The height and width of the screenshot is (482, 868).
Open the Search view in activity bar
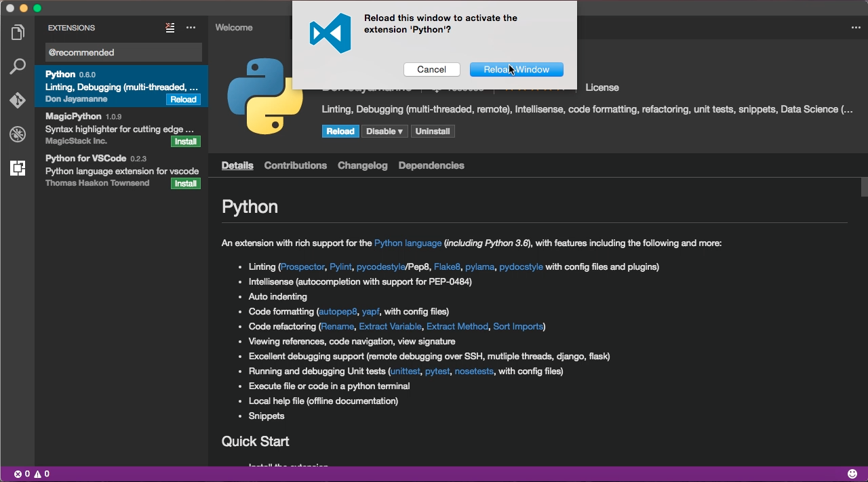tap(18, 66)
